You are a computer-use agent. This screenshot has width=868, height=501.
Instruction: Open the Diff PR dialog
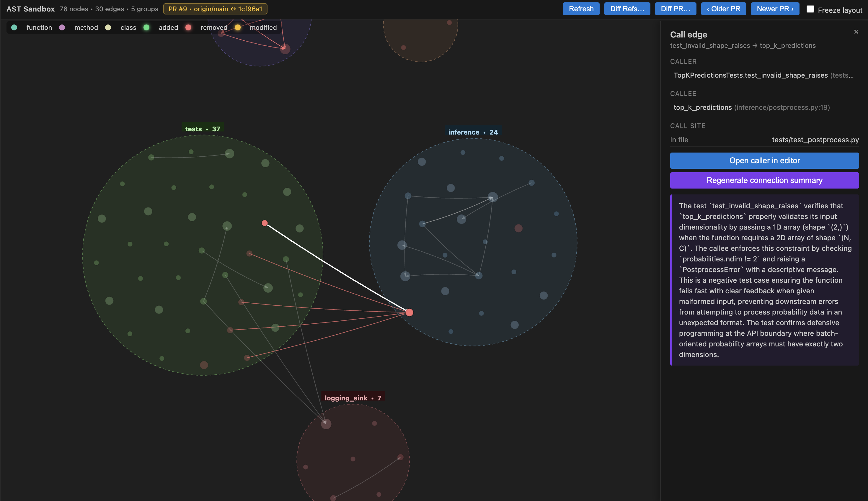click(675, 9)
